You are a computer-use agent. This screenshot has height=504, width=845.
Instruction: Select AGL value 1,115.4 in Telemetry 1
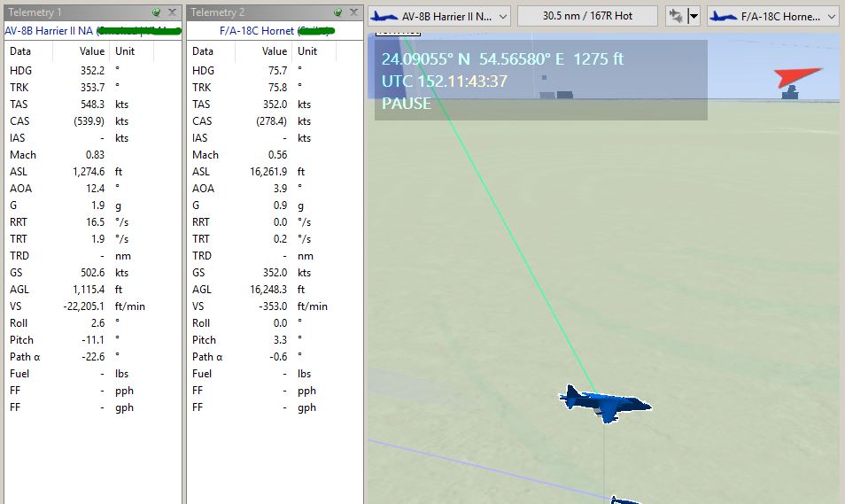coord(89,290)
